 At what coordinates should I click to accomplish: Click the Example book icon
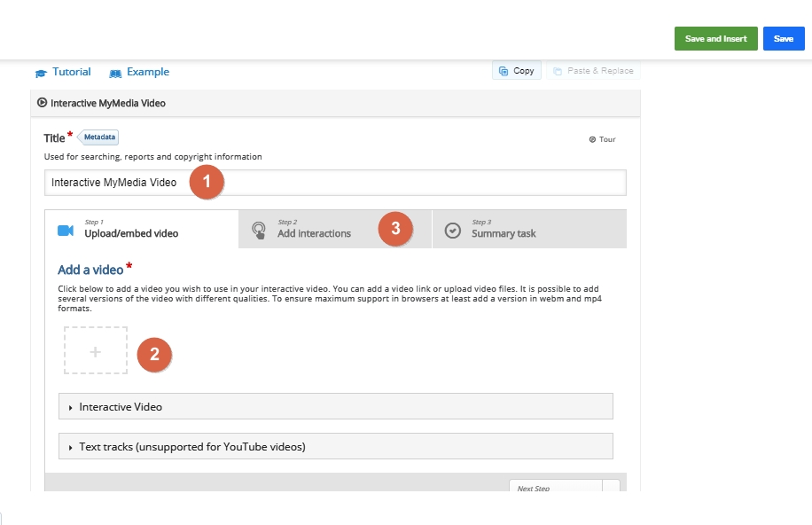click(x=115, y=73)
